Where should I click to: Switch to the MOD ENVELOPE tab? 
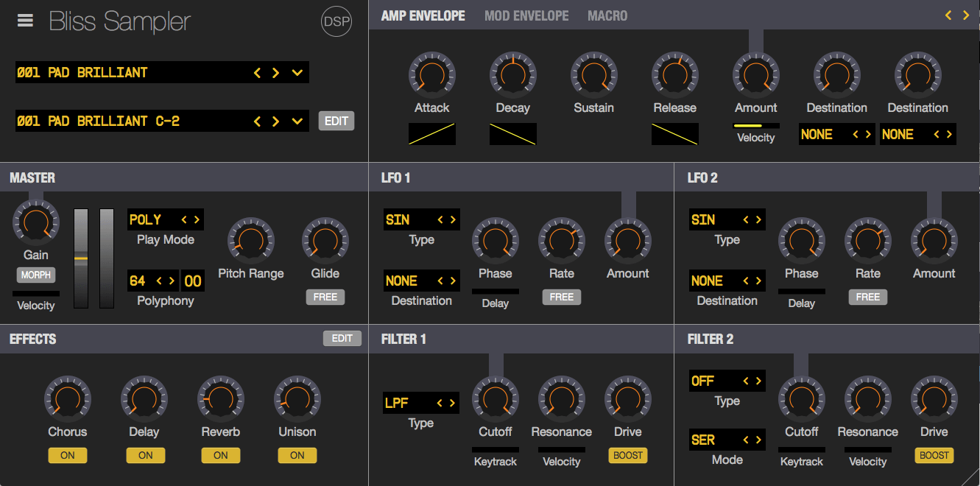[x=526, y=15]
